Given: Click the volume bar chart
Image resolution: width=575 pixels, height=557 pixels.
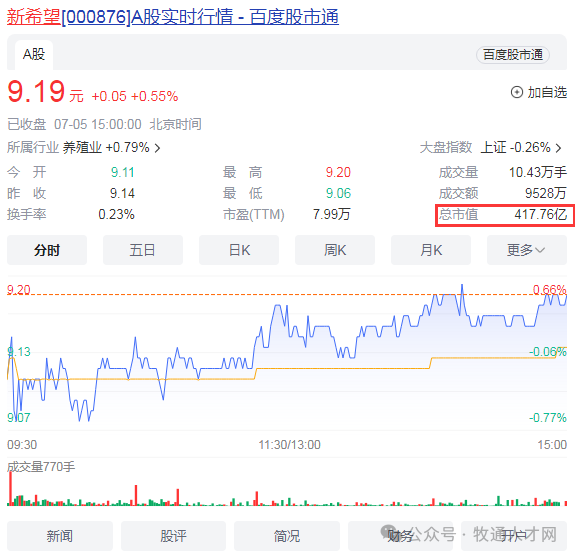Looking at the screenshot, I should pos(287,489).
